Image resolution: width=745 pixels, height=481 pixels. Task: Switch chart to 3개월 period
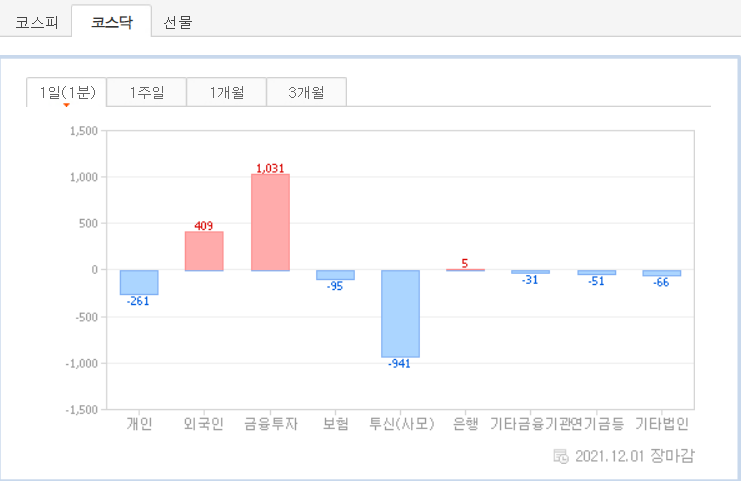pos(306,92)
